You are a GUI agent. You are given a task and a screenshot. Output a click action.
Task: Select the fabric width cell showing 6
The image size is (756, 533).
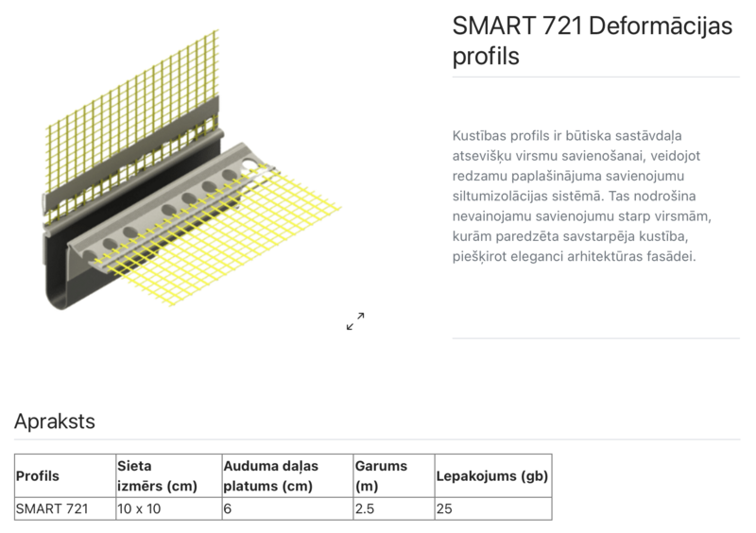click(x=229, y=509)
